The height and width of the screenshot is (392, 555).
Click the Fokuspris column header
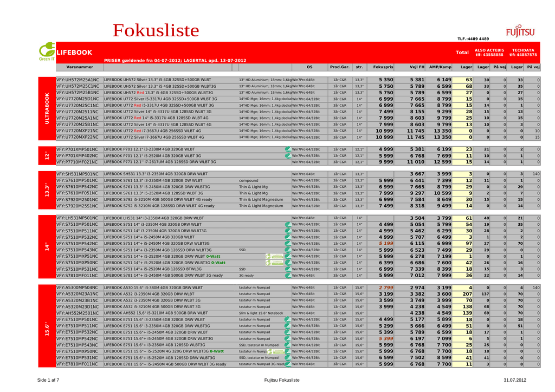[383, 67]
